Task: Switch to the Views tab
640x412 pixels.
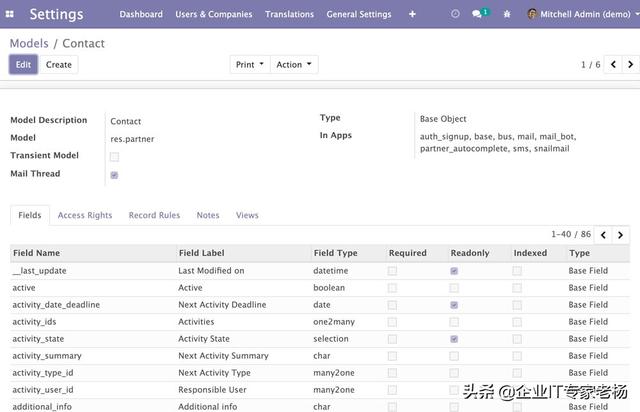Action: pyautogui.click(x=247, y=215)
